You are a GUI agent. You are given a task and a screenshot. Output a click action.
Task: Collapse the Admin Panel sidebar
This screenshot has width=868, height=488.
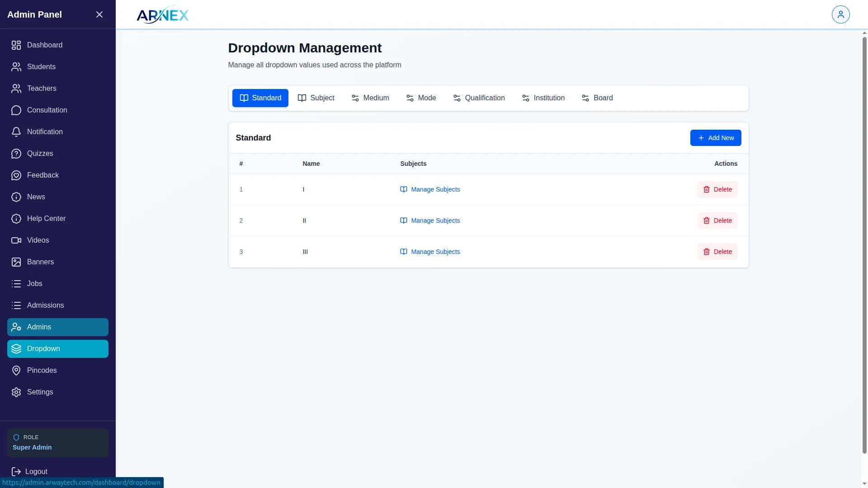point(99,14)
